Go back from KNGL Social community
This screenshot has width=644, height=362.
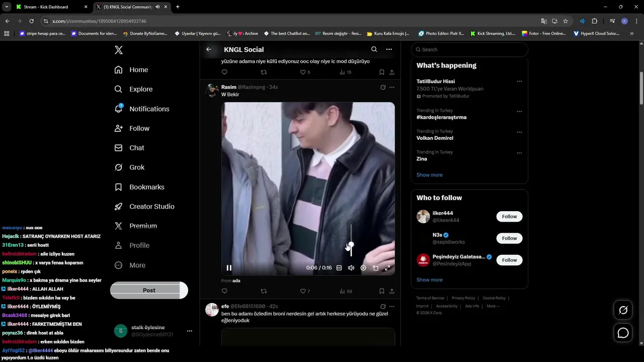click(x=209, y=49)
